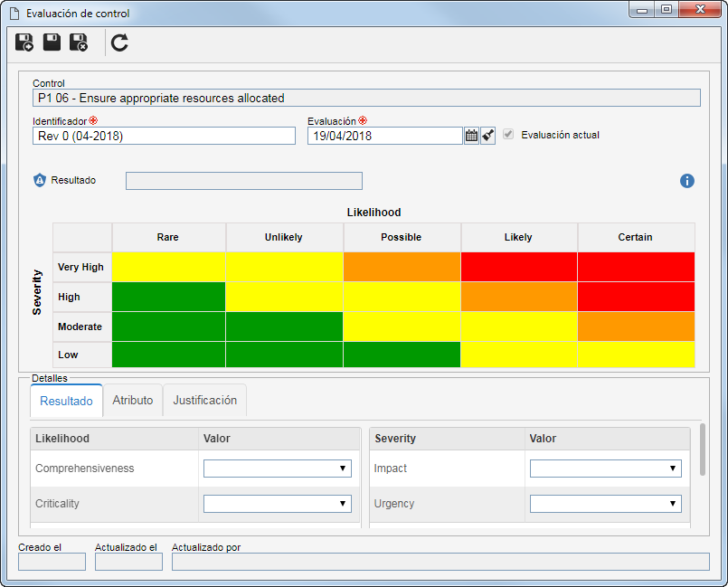
Task: Click the Control name field
Action: coord(366,98)
